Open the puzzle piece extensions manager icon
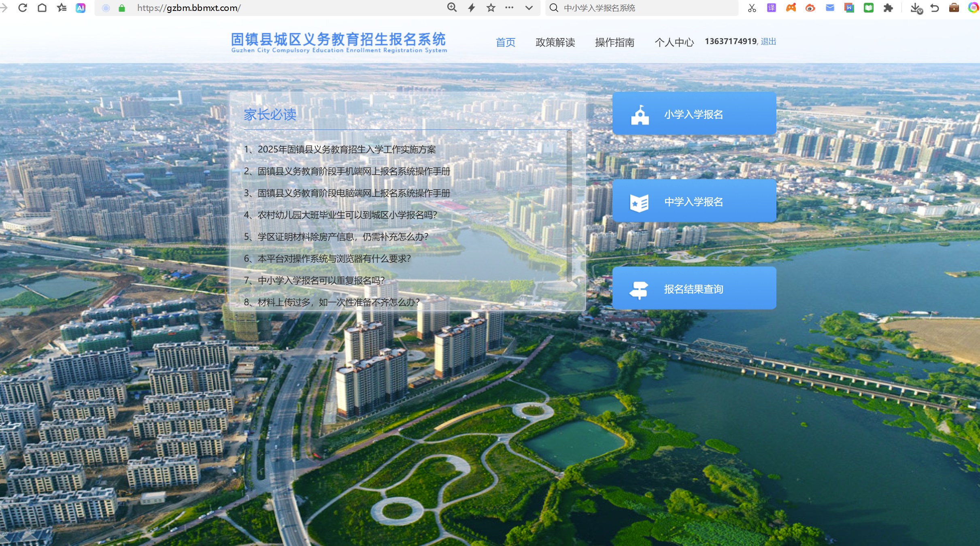 tap(888, 8)
